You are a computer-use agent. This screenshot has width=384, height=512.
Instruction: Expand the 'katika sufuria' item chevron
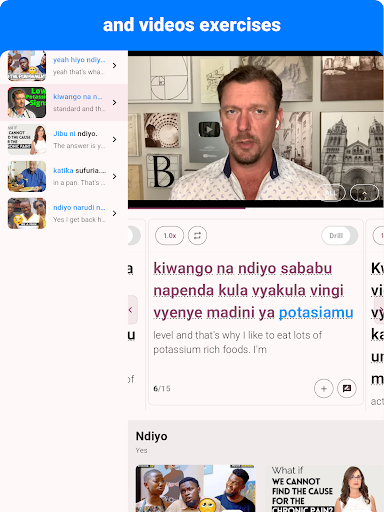point(115,176)
